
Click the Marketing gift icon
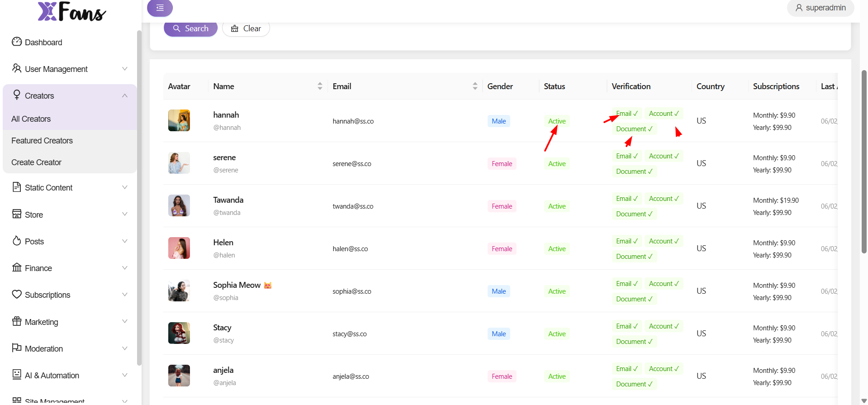tap(17, 321)
